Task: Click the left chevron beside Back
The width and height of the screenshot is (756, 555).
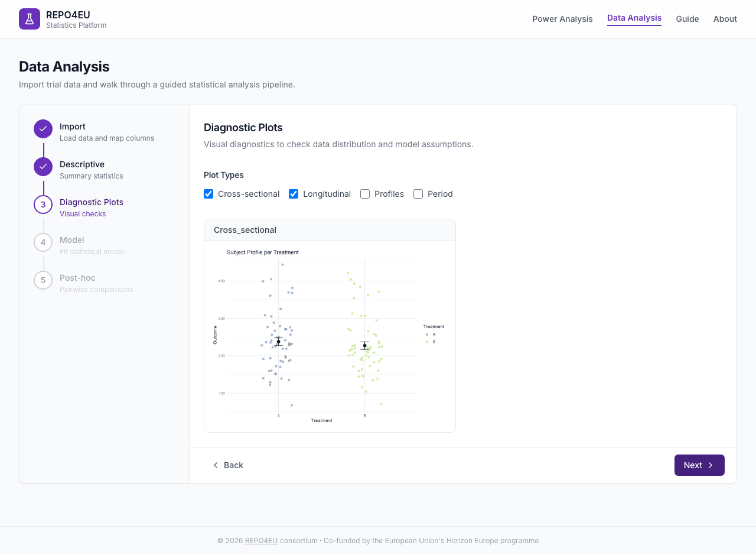Action: pos(216,465)
